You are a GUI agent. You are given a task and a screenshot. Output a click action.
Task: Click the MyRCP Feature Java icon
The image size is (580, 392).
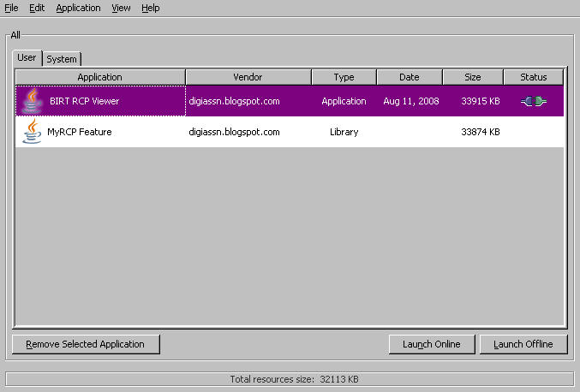pos(32,131)
